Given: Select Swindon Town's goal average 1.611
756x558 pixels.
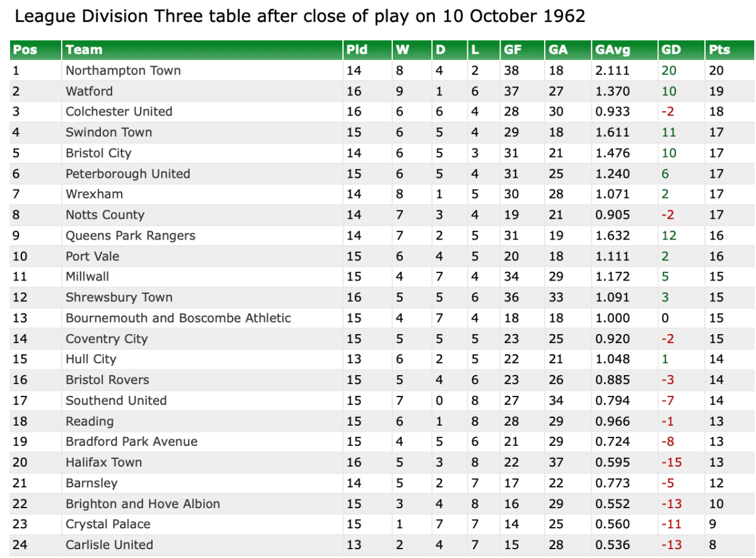Looking at the screenshot, I should coord(612,132).
